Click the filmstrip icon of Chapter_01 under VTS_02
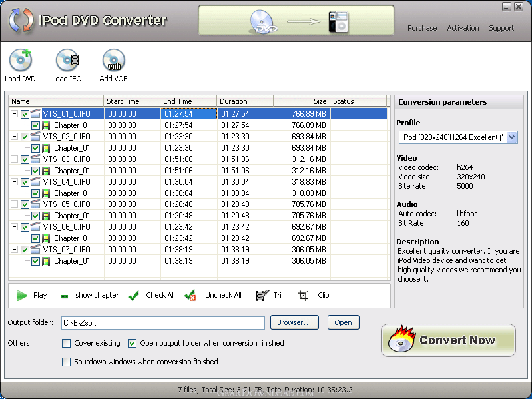 point(46,148)
